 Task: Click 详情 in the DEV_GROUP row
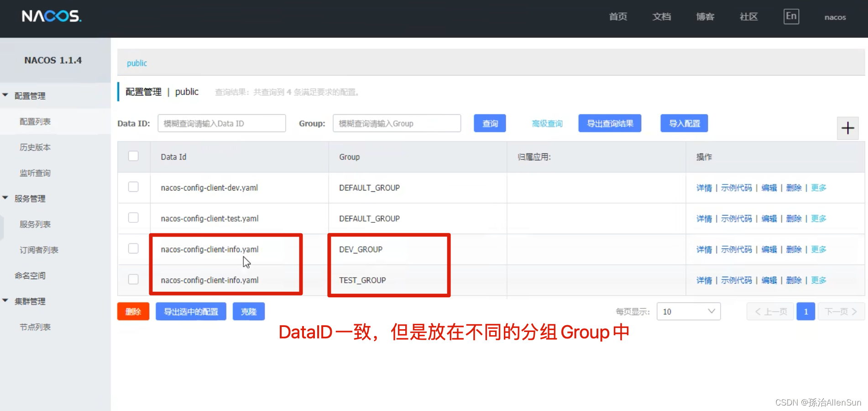click(704, 249)
